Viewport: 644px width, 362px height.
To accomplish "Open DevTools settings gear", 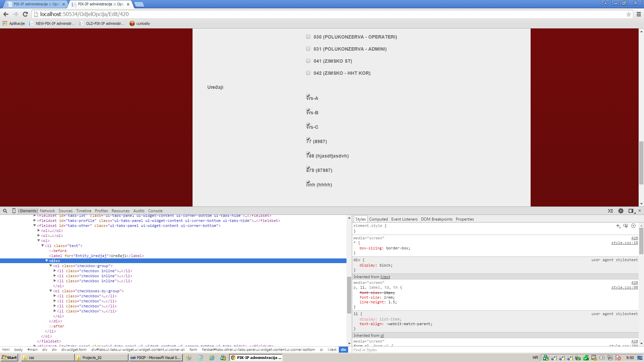I will 621,211.
